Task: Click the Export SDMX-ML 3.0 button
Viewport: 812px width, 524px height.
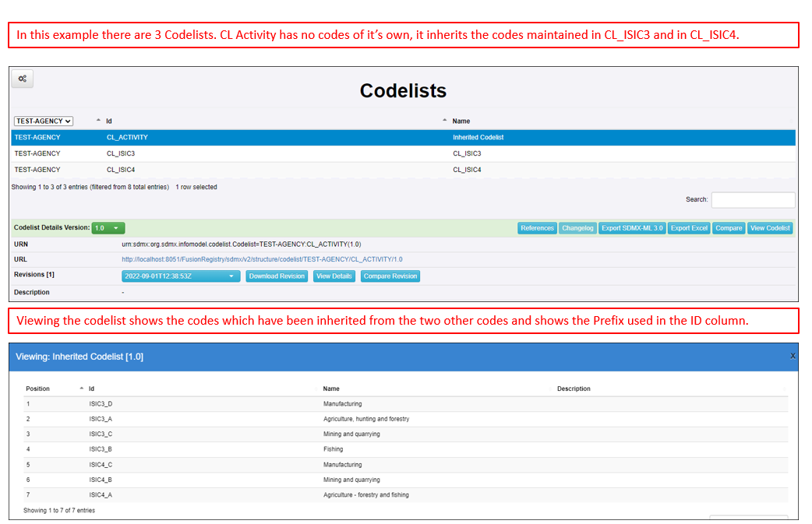Action: click(632, 227)
